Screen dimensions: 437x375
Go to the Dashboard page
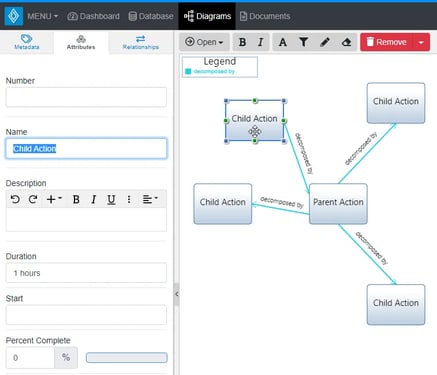pos(93,16)
